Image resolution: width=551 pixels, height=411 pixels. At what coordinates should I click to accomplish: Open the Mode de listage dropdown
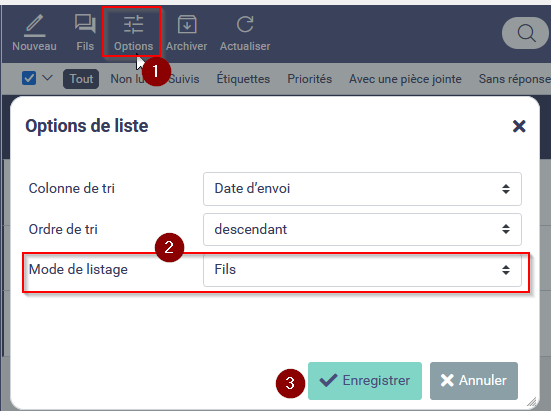[362, 270]
